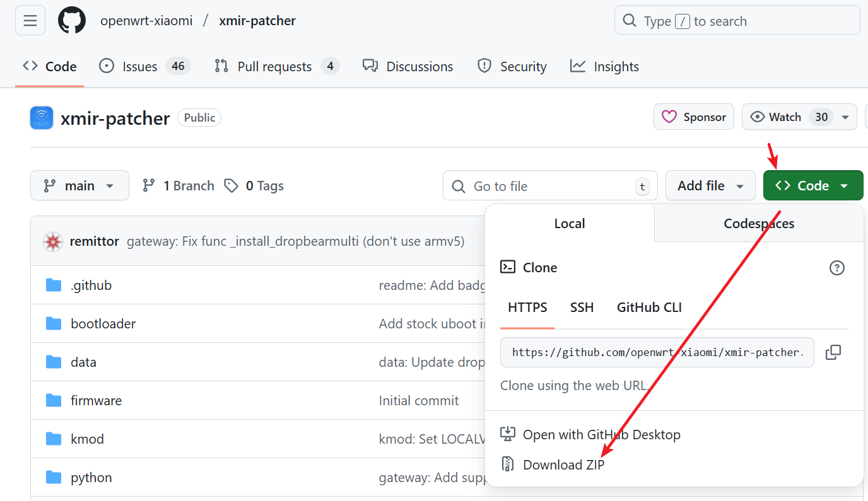Click the Issues count badge 46
The width and height of the screenshot is (868, 501).
tap(178, 66)
